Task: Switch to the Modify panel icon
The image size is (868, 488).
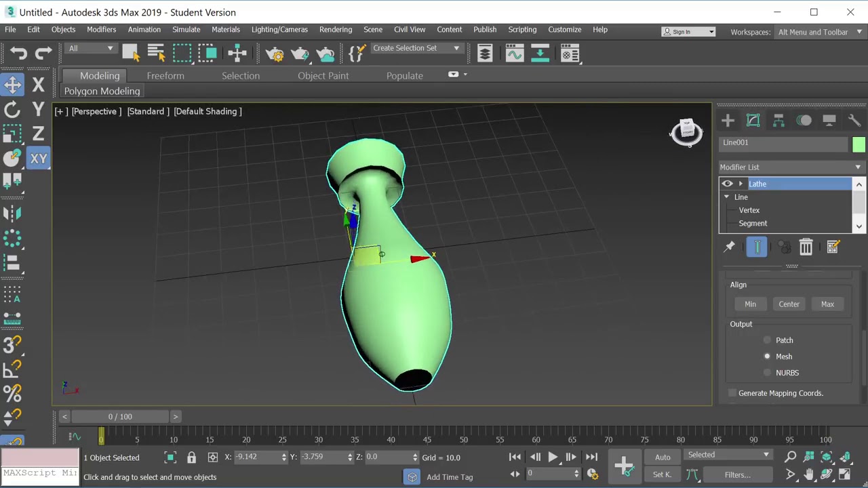Action: pyautogui.click(x=753, y=121)
